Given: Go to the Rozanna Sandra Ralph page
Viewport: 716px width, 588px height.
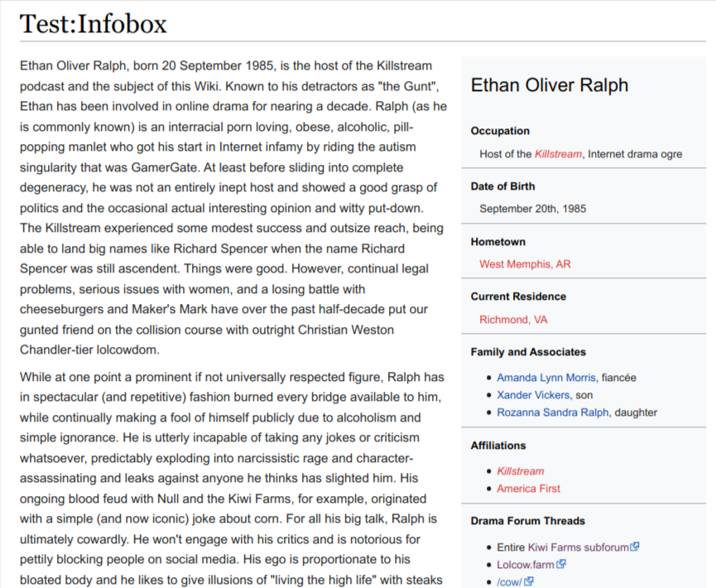Looking at the screenshot, I should click(x=553, y=412).
